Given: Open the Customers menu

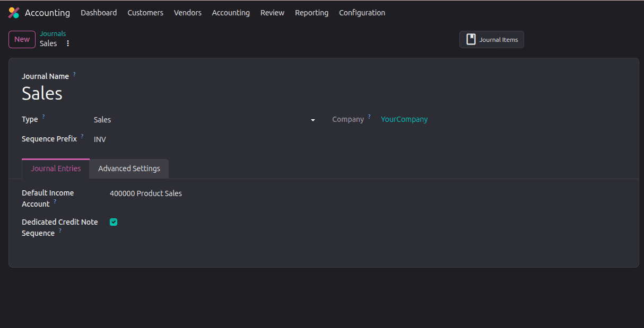Looking at the screenshot, I should [145, 13].
